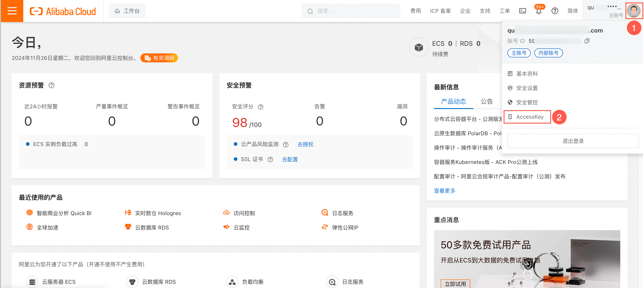Select AccessKey from the account menu
This screenshot has width=644, height=288.
[x=530, y=117]
